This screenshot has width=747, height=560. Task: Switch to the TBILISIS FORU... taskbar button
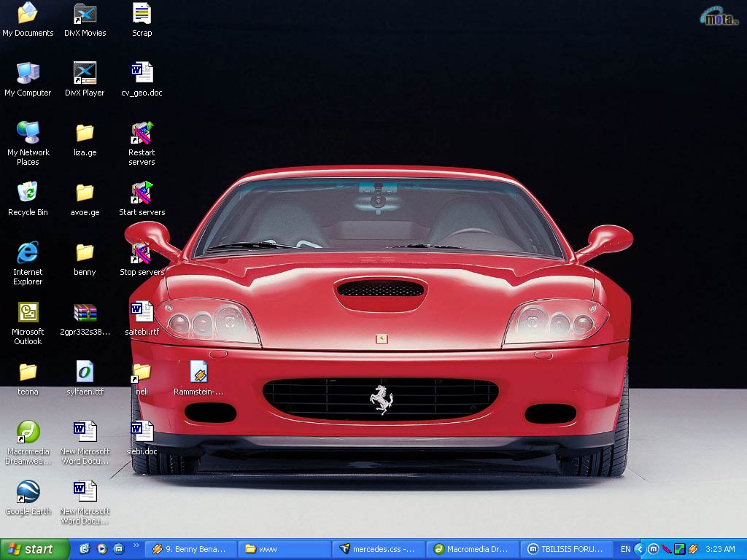pyautogui.click(x=566, y=549)
